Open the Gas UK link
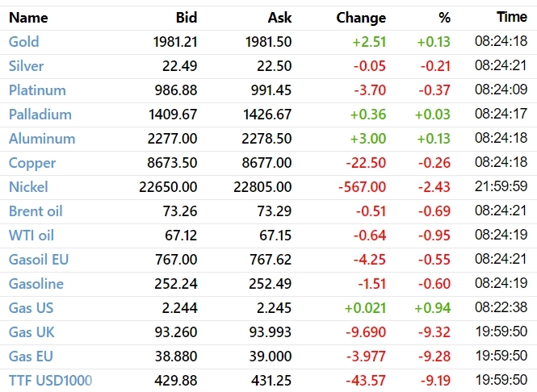 tap(31, 332)
